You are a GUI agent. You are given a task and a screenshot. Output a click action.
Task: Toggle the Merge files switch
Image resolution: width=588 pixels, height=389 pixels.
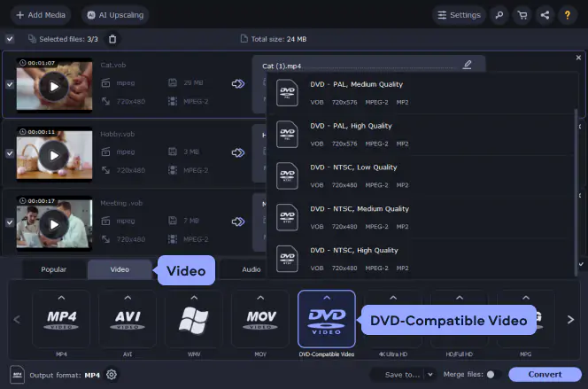pyautogui.click(x=493, y=374)
